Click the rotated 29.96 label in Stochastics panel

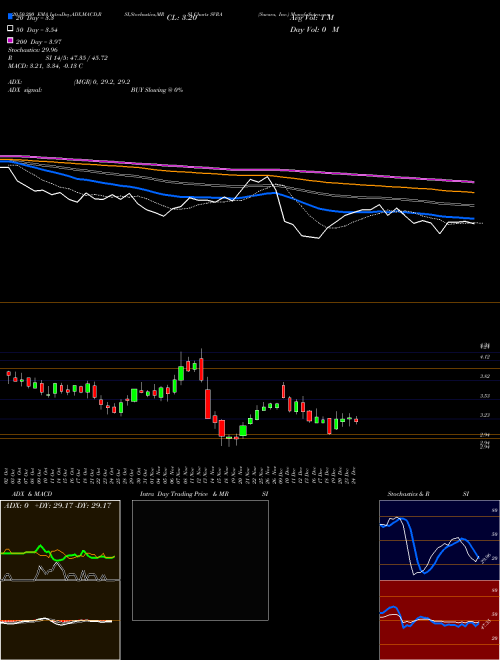click(486, 559)
